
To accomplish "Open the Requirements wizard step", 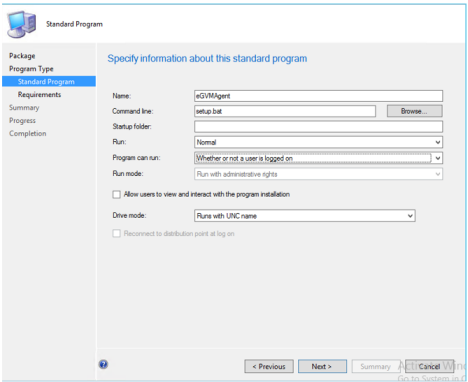I will point(39,95).
